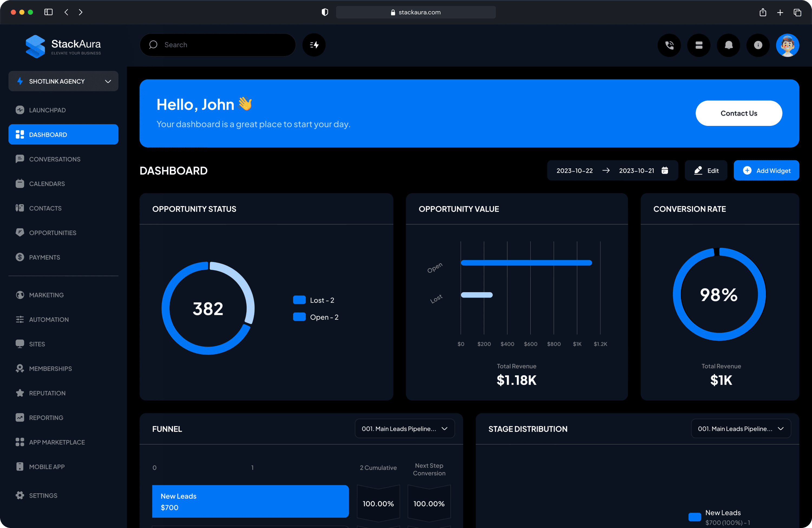Open the quick actions lightning icon beside search
Viewport: 812px width, 528px height.
tap(313, 45)
